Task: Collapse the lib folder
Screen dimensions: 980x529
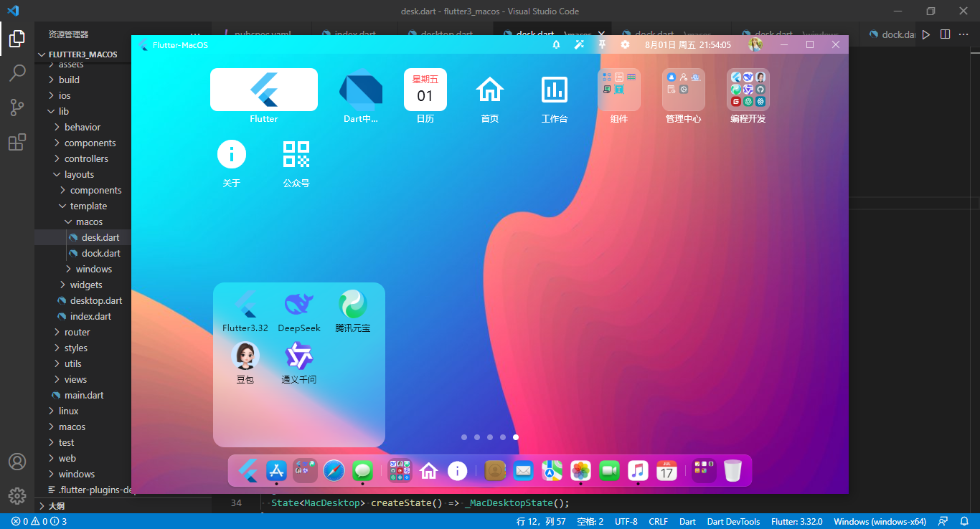Action: pos(63,111)
